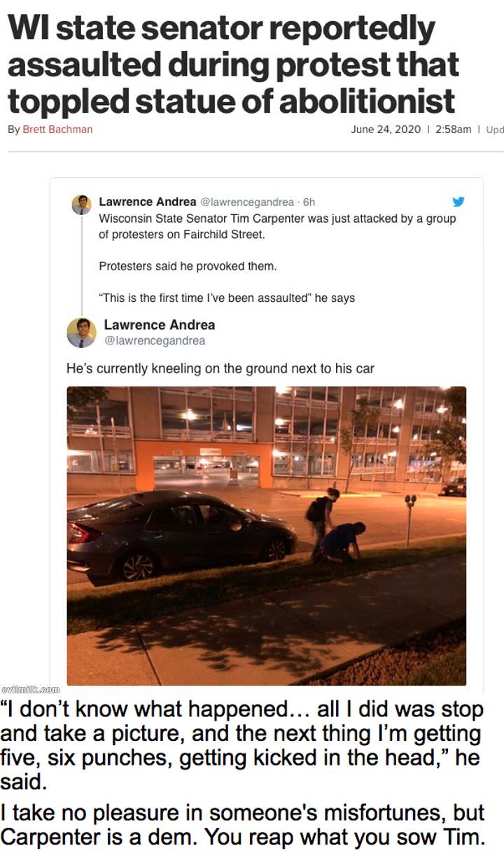The width and height of the screenshot is (504, 853).
Task: Click the article headline about WI state senator
Action: point(233,65)
